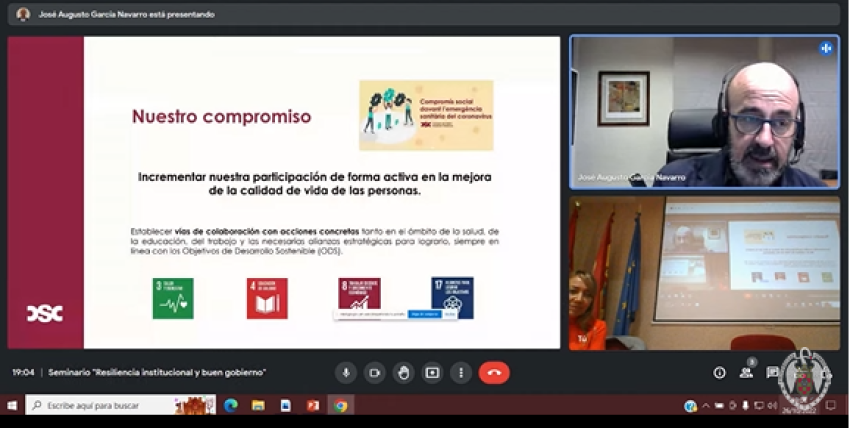Select José Augusto García Navarro's video tile
Screen dimensions: 850x428
(704, 112)
